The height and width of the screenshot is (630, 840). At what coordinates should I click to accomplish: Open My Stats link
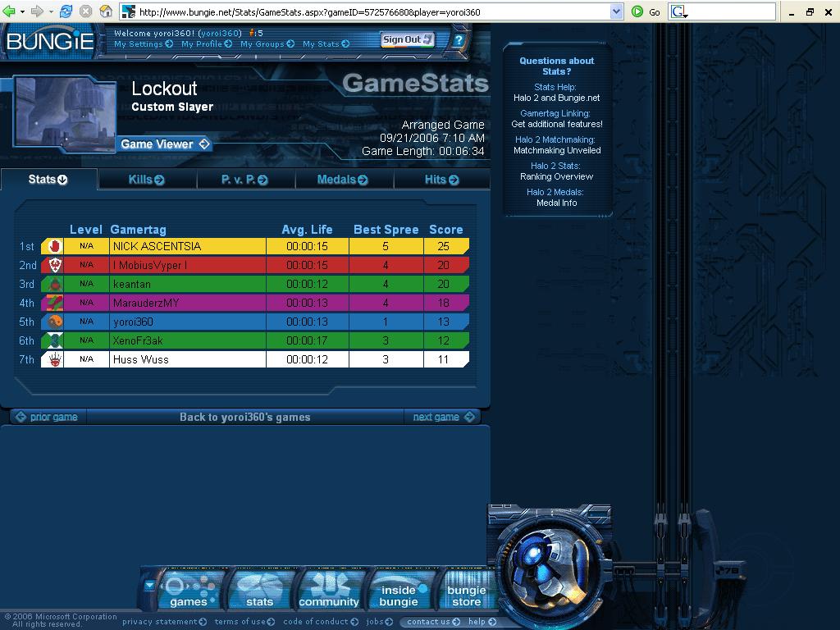click(326, 44)
